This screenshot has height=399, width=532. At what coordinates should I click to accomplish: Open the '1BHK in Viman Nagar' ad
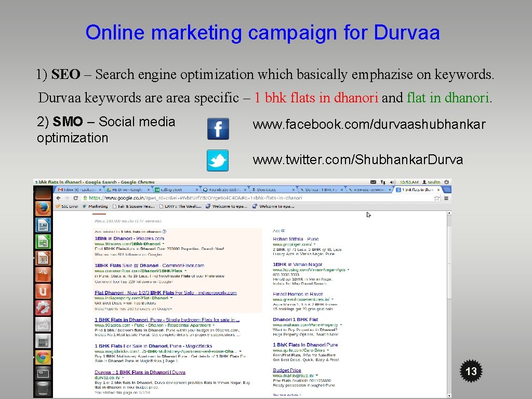[x=298, y=264]
